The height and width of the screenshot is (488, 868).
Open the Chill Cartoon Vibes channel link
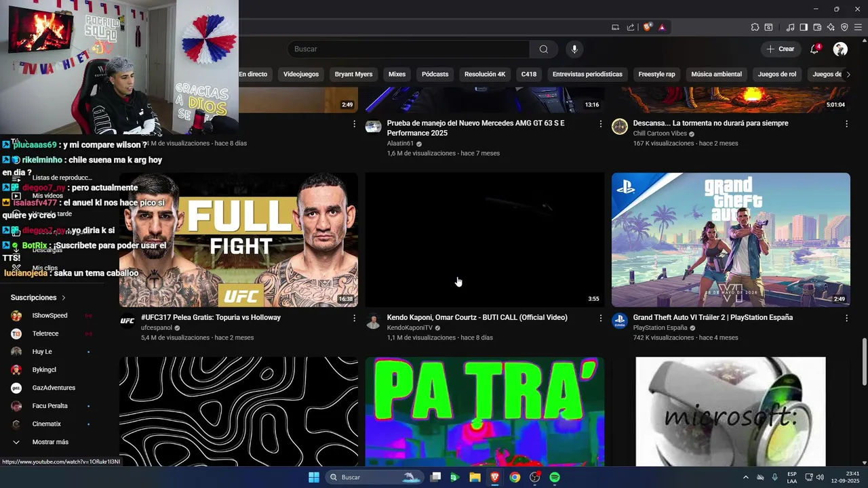tap(660, 134)
